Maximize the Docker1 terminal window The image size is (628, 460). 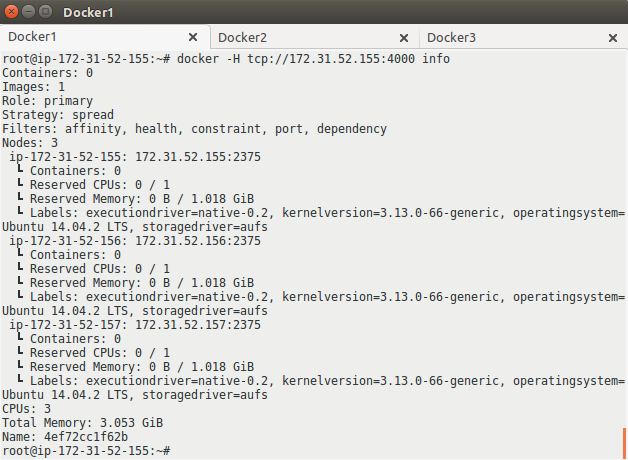click(45, 12)
